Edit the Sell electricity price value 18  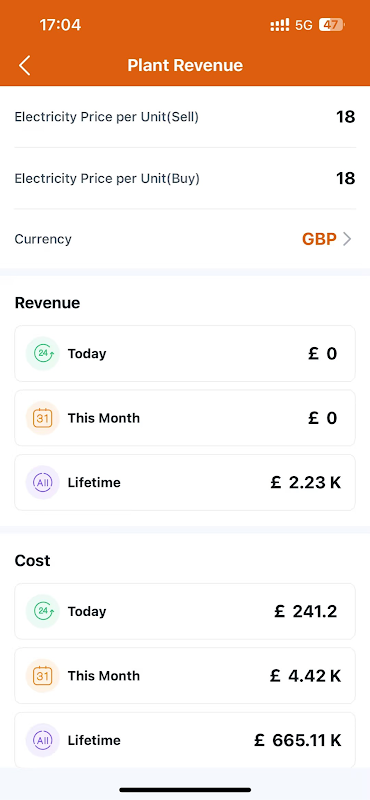(x=346, y=117)
